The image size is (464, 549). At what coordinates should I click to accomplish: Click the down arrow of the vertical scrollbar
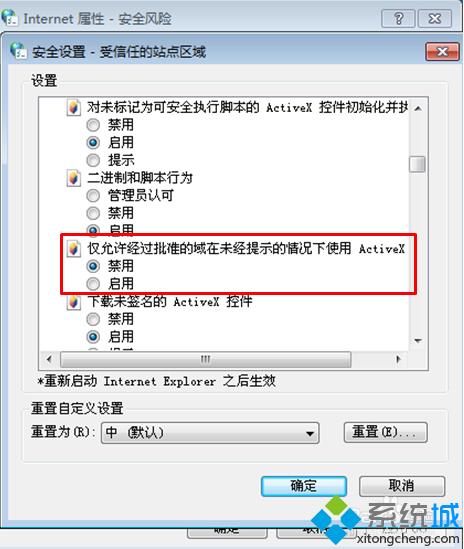pos(417,341)
